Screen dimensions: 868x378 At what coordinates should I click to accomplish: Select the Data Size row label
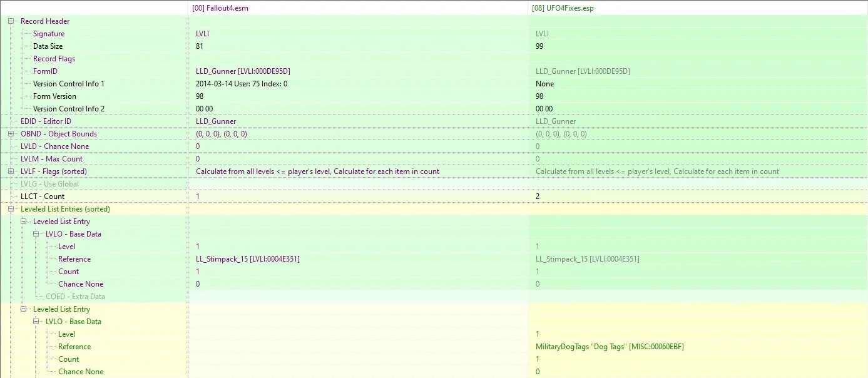pos(48,46)
